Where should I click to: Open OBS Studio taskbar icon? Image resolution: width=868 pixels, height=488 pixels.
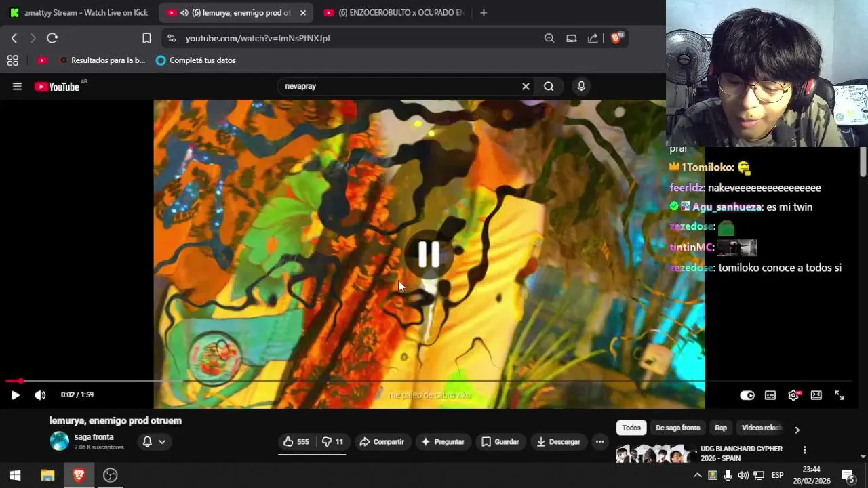[110, 475]
